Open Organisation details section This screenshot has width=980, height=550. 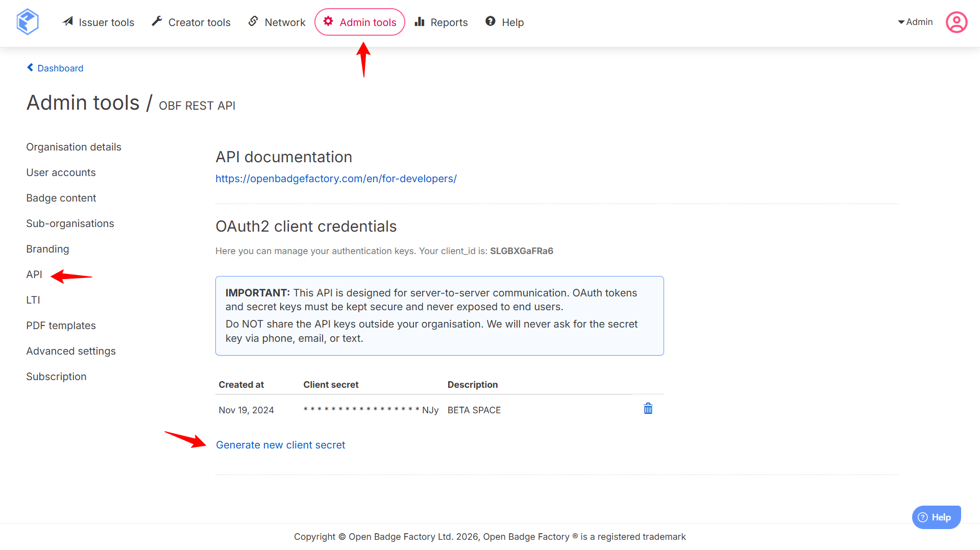(x=73, y=147)
